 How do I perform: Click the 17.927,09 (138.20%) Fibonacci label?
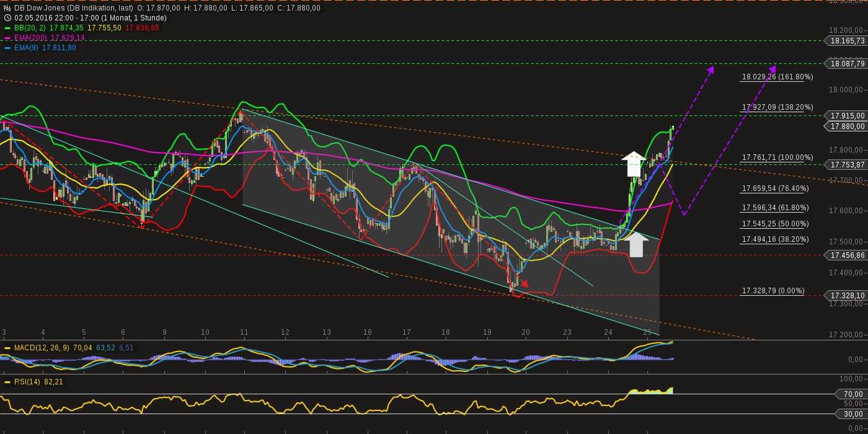pyautogui.click(x=777, y=107)
